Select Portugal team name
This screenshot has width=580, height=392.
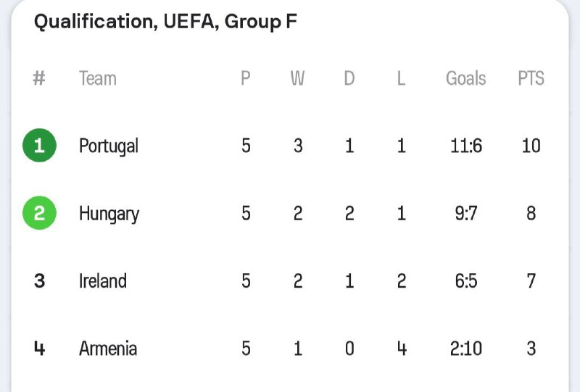coord(109,146)
